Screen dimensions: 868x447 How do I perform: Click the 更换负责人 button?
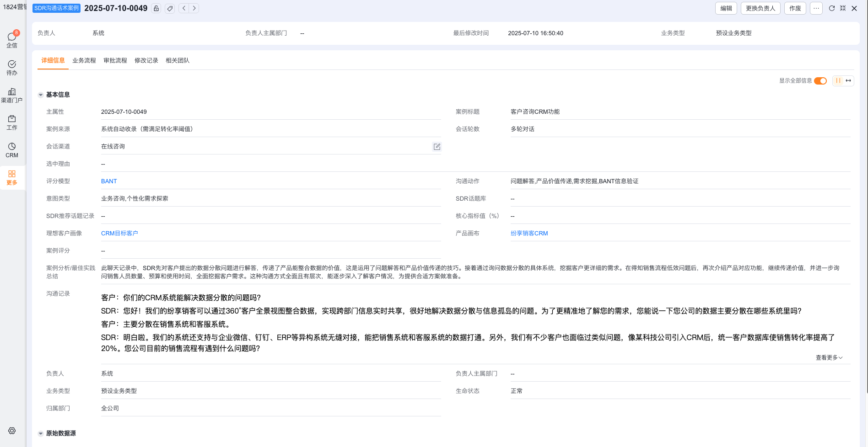pos(760,8)
